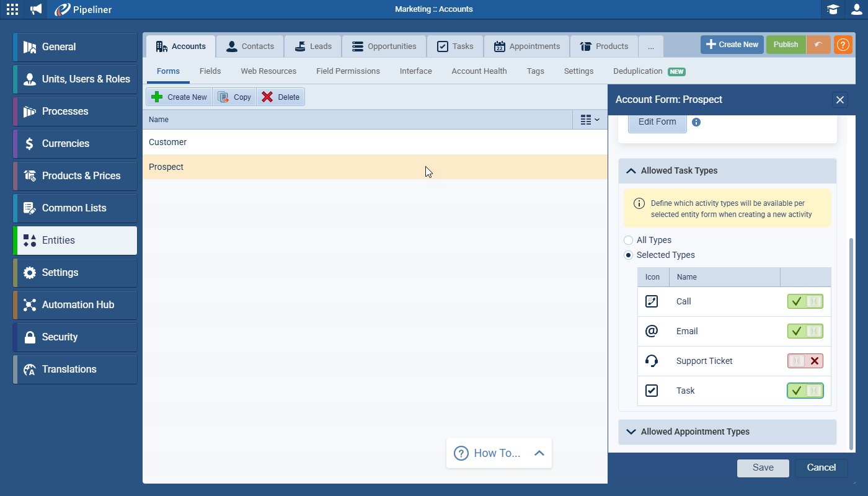Viewport: 868px width, 496px height.
Task: Open the user profile icon
Action: point(856,9)
